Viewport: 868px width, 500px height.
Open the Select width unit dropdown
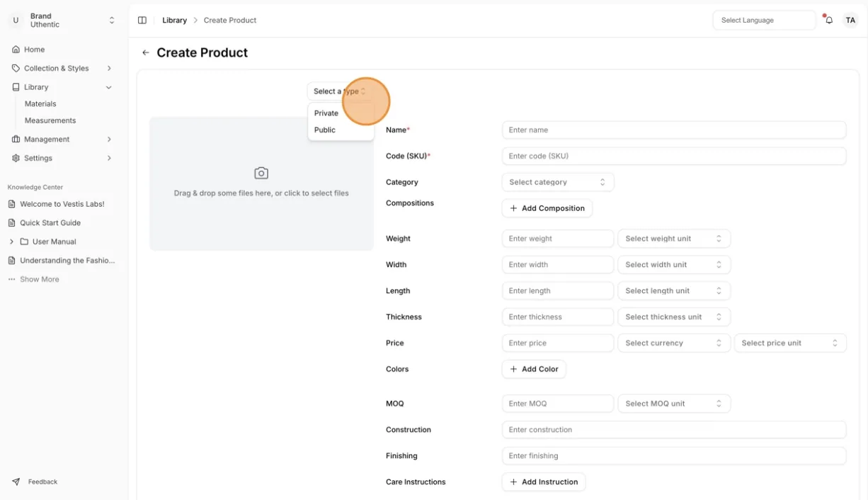pos(674,265)
